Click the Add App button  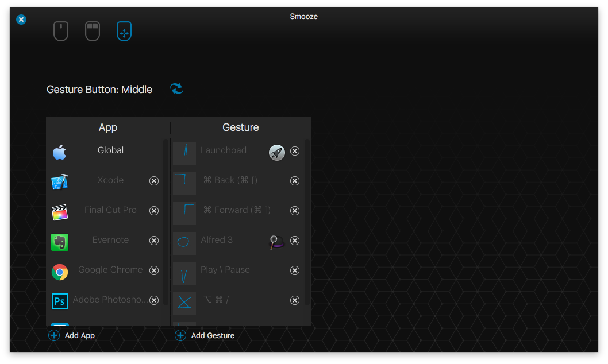[x=72, y=335]
